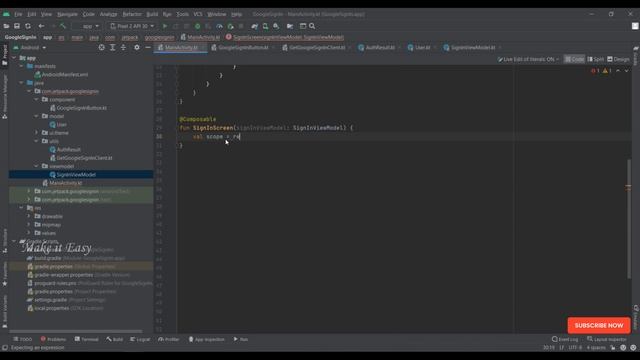Image resolution: width=640 pixels, height=360 pixels.
Task: Click the Search Everywhere magnifier icon
Action: 312,26
